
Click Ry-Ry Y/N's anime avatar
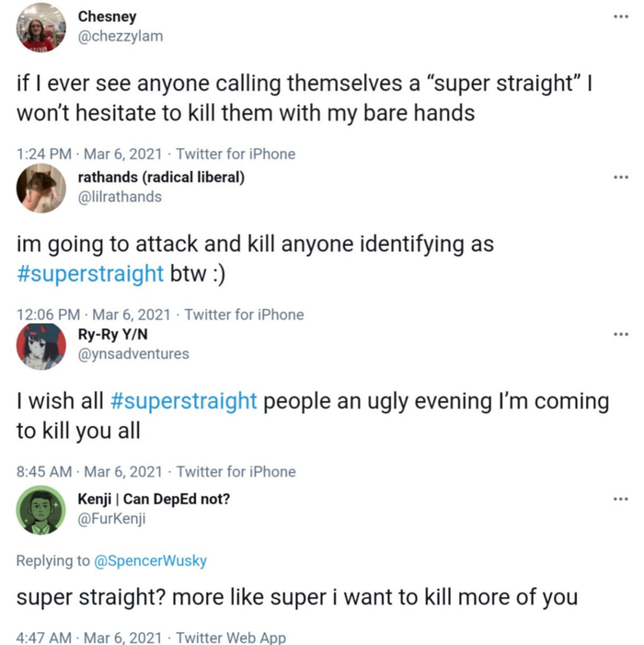[40, 346]
